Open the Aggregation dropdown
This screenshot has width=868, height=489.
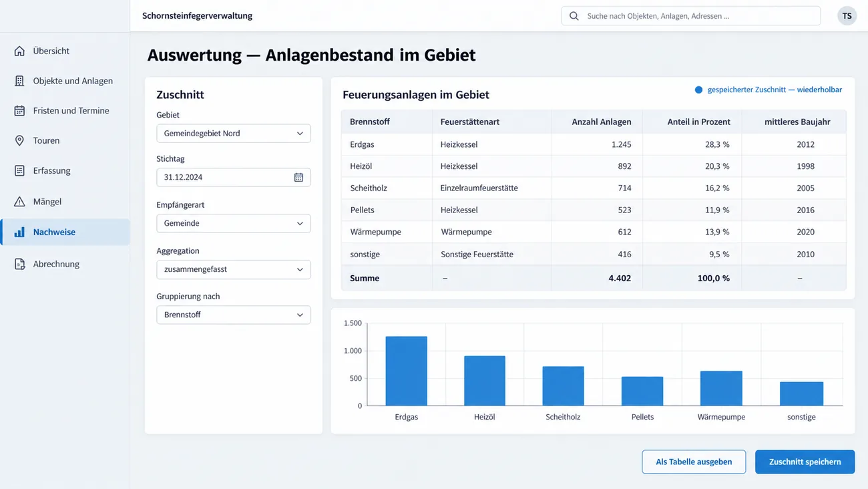coord(234,269)
